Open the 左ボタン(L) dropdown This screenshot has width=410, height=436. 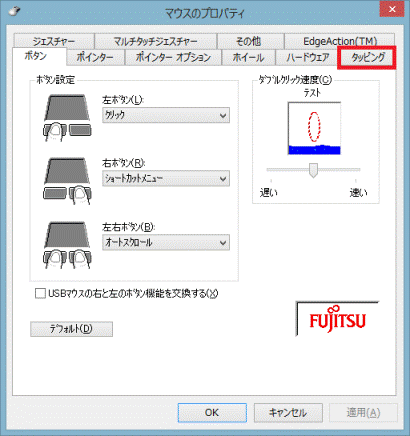click(166, 115)
